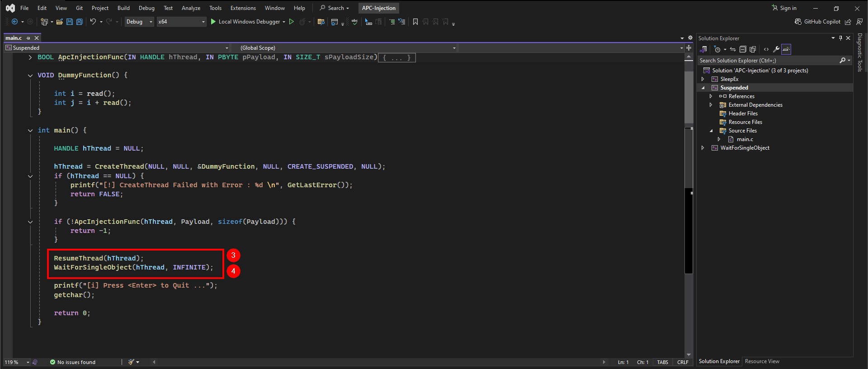Screen dimensions: 868x369
Task: Select the External Dependencies node
Action: pyautogui.click(x=755, y=105)
